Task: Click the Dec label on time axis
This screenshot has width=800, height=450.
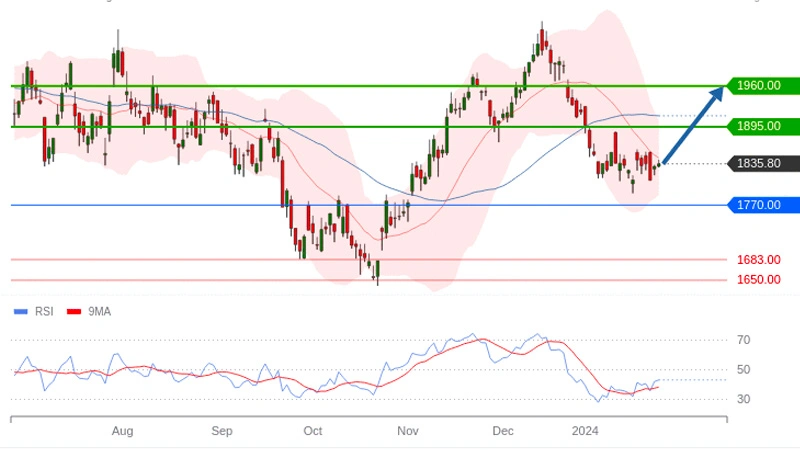Action: (x=502, y=431)
